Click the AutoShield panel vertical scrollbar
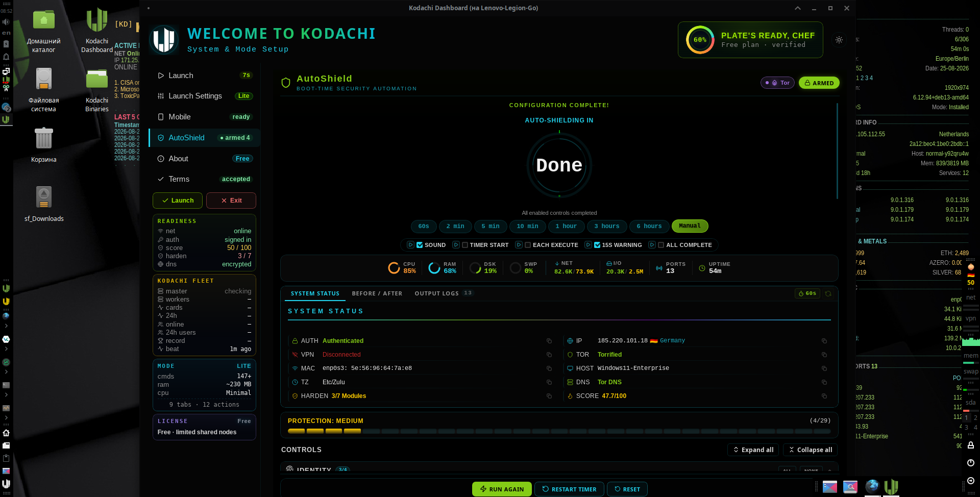 click(x=837, y=151)
